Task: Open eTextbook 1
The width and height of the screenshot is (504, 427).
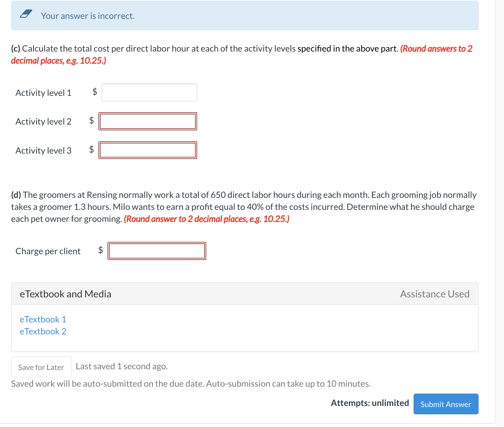Action: [42, 320]
